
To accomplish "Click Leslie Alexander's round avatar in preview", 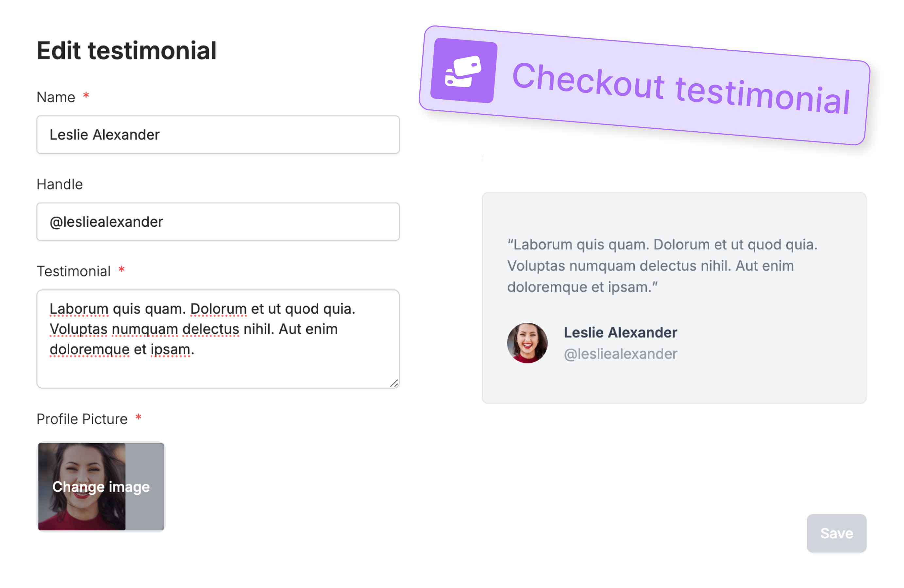I will pos(527,343).
